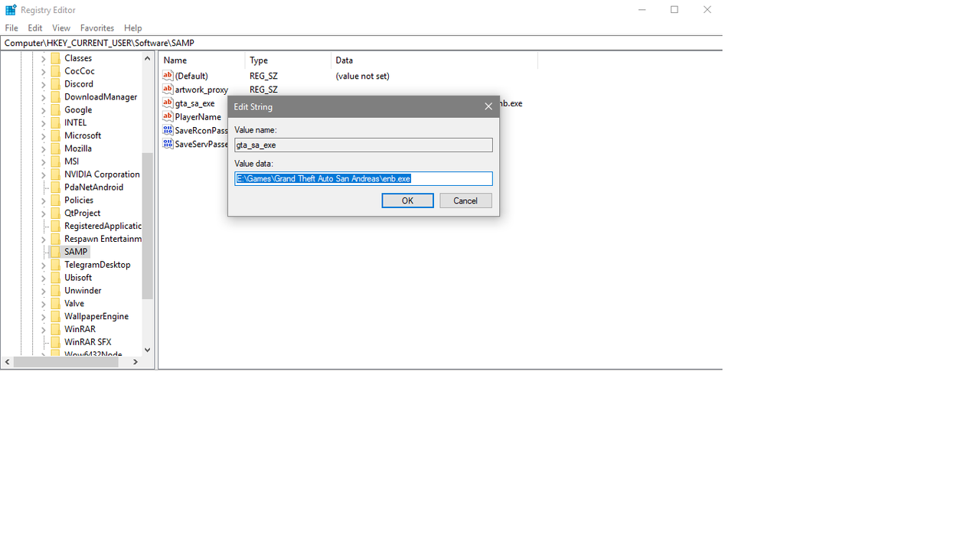The image size is (980, 551).
Task: Expand the Microsoft key
Action: 44,136
